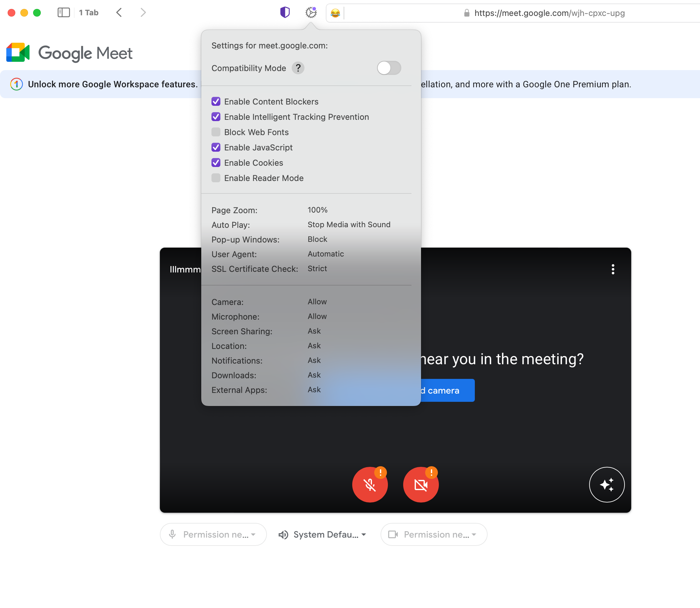The width and height of the screenshot is (700, 608).
Task: Click the site settings gear icon
Action: click(311, 12)
